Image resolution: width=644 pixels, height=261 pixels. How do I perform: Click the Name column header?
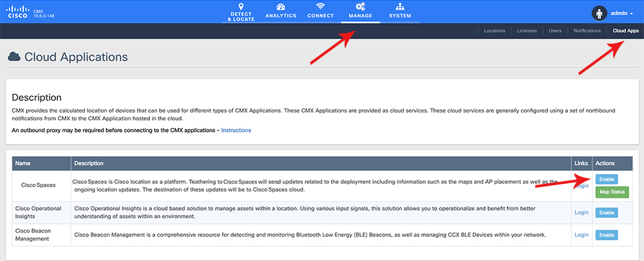pyautogui.click(x=41, y=163)
